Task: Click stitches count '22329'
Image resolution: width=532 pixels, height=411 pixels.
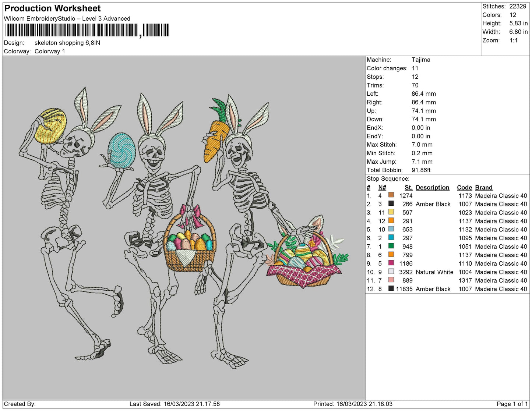Action: tap(518, 7)
